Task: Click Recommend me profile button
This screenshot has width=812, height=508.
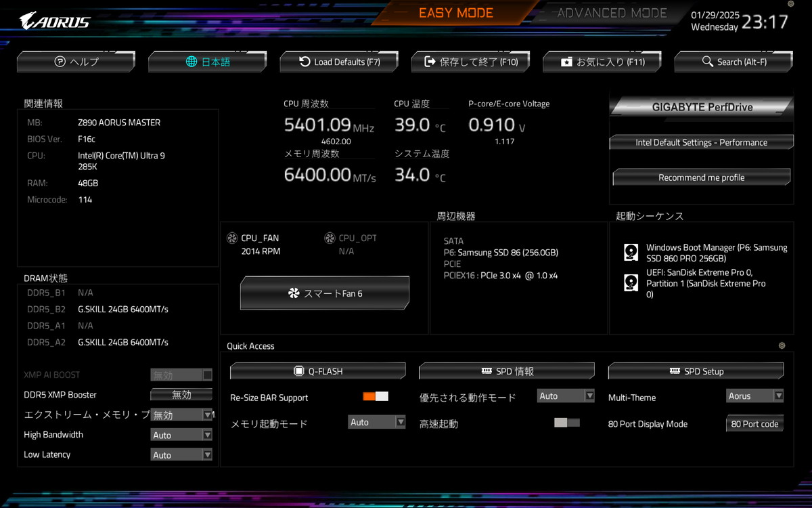Action: click(702, 177)
